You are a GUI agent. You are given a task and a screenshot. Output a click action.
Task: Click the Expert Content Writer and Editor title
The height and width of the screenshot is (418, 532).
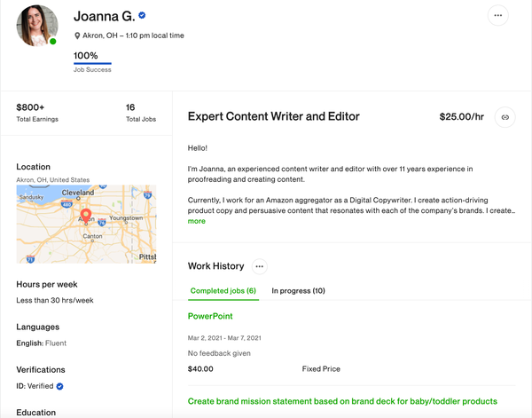273,116
